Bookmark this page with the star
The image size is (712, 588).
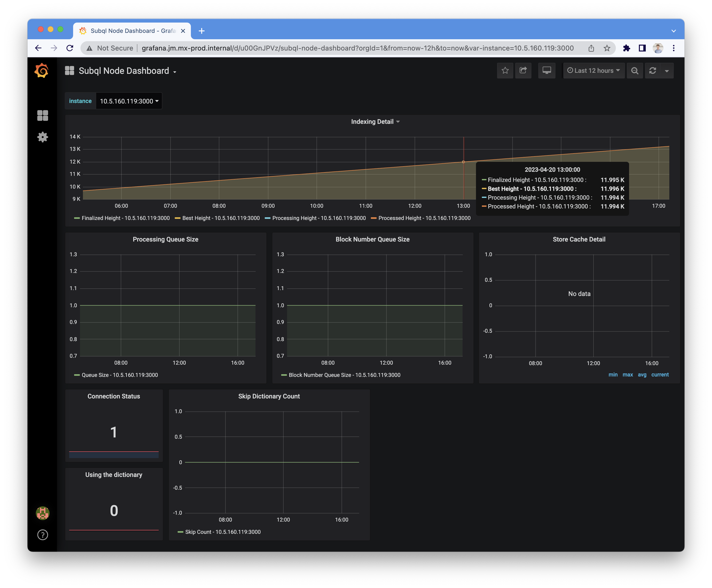607,48
